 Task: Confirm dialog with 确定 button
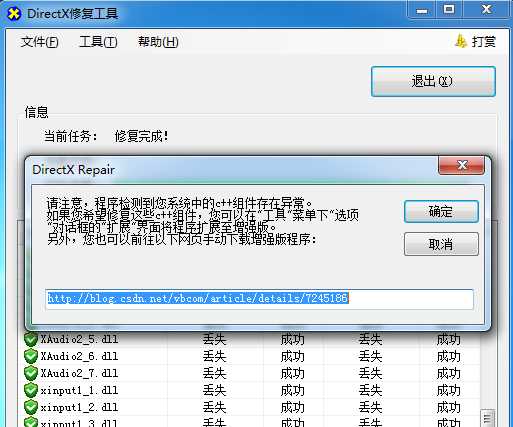[441, 211]
